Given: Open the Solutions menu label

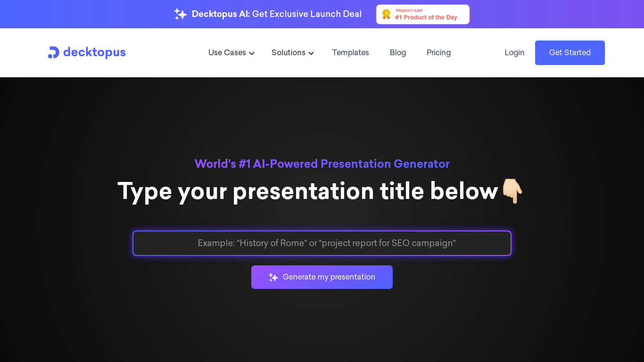Looking at the screenshot, I should click(x=288, y=53).
